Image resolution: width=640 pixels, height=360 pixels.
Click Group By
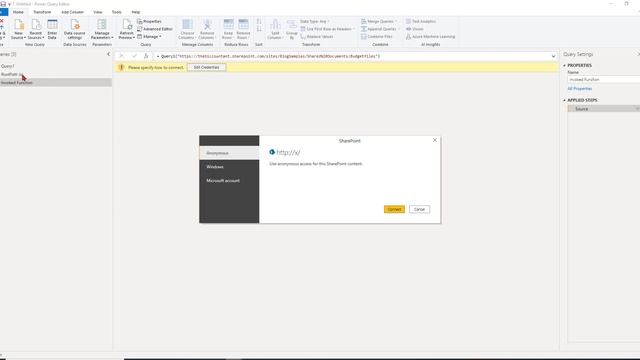point(291,30)
